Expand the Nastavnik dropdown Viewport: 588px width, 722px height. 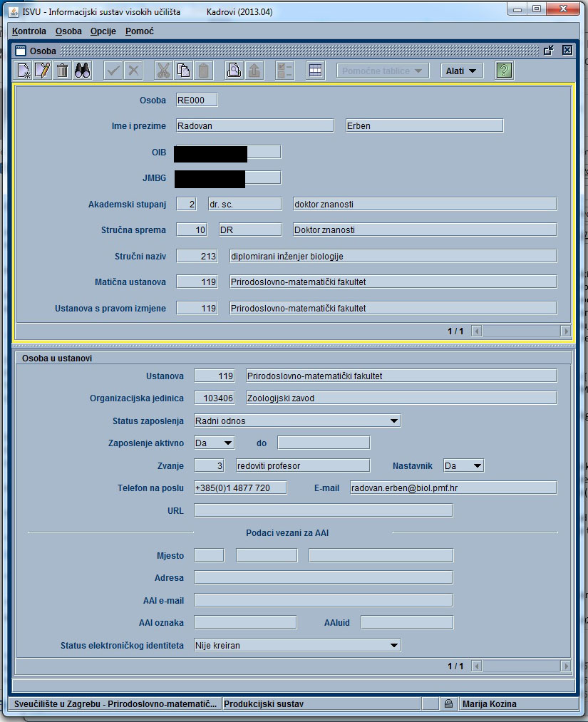click(x=478, y=465)
